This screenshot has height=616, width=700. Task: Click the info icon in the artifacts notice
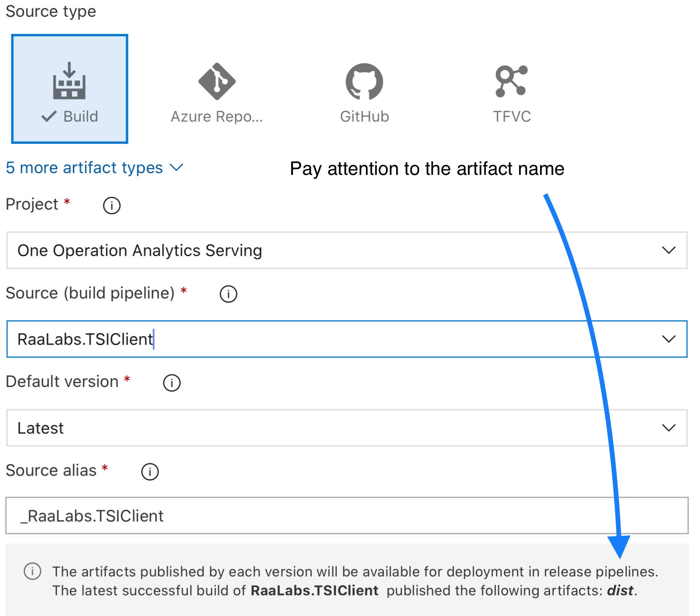pyautogui.click(x=32, y=571)
